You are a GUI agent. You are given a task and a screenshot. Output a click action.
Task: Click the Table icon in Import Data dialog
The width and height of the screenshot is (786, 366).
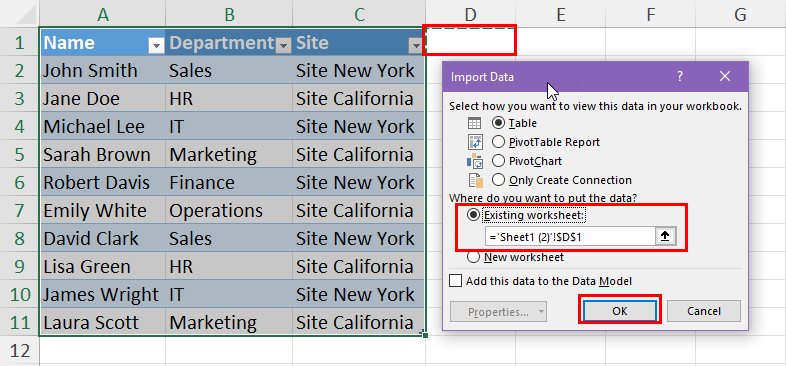[x=474, y=123]
